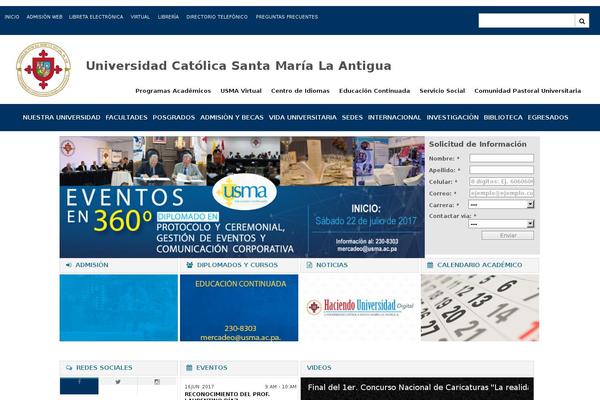This screenshot has width=600, height=400.
Task: Click the megaphone icon beside Admisión
Action: 69,265
